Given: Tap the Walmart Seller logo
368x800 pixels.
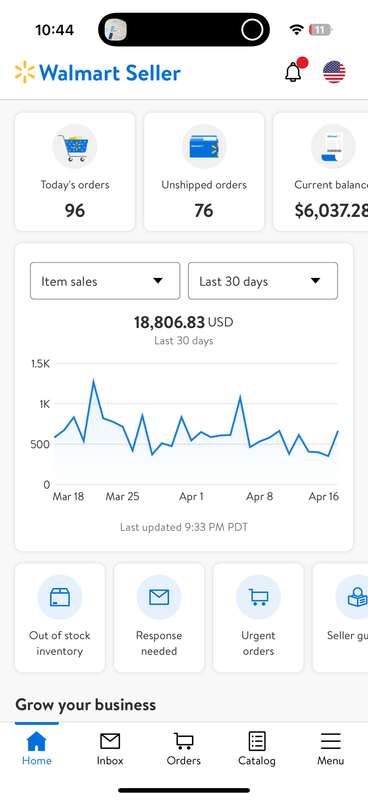Looking at the screenshot, I should tap(97, 72).
